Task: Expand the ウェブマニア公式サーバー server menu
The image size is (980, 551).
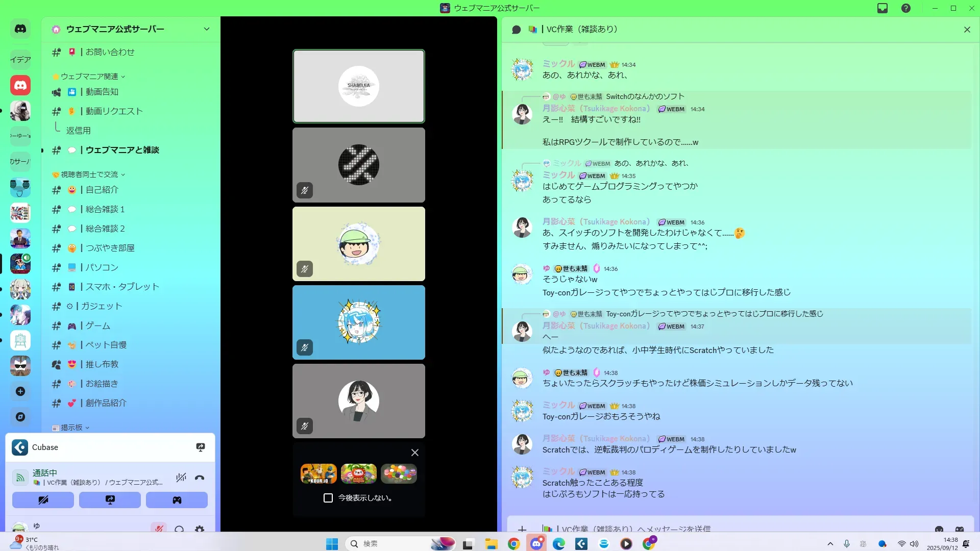Action: (x=206, y=29)
